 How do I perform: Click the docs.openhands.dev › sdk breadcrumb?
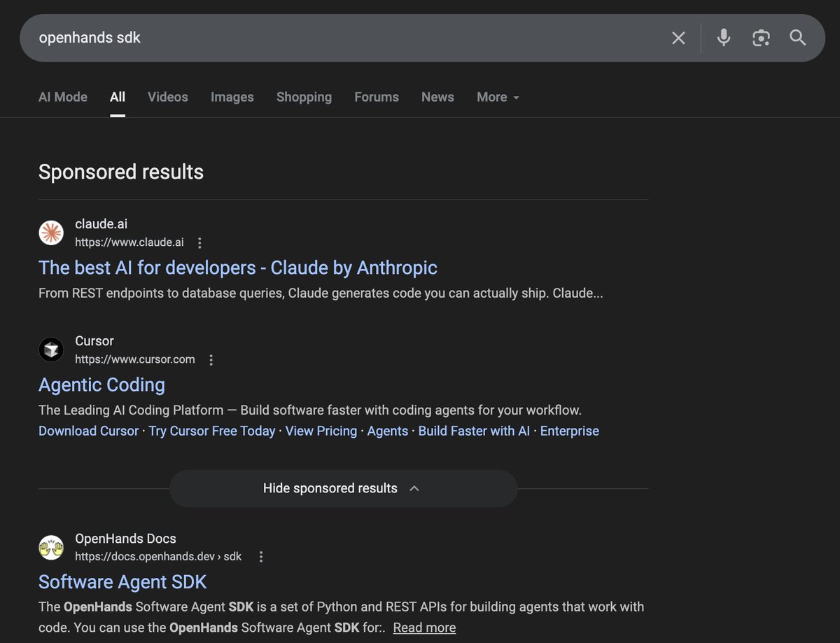point(158,557)
